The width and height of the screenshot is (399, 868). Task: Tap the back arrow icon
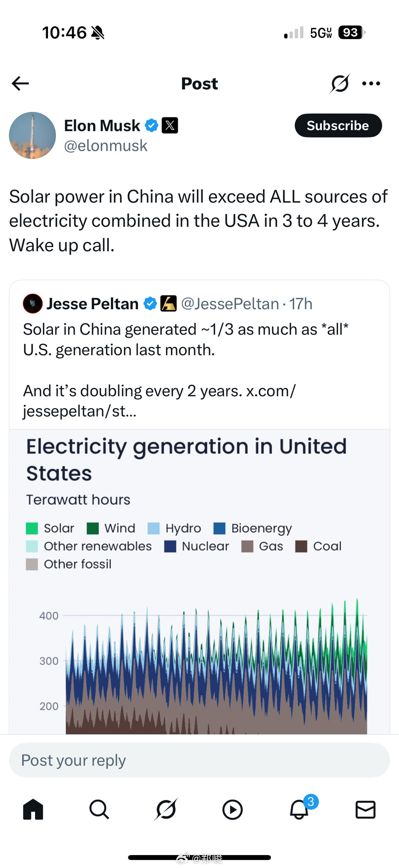point(20,84)
